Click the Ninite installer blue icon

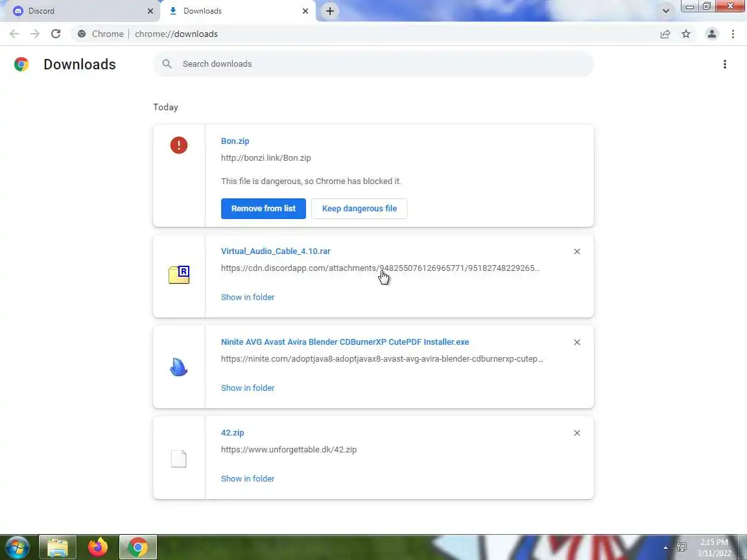click(179, 367)
